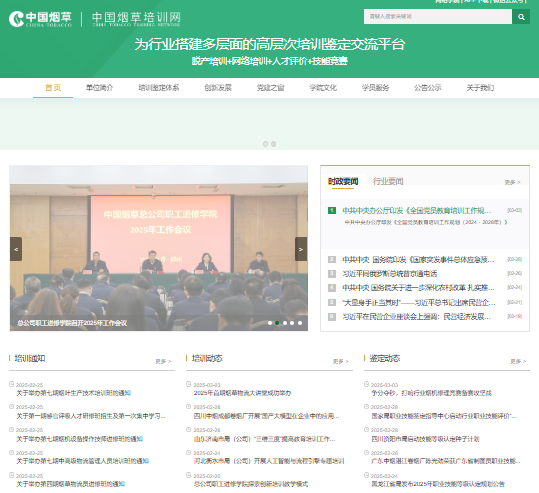Screen dimensions: 539x493
Task: Open article 河北衡水市局(公司)开展人工智能与流程引擎专题培训
Action: click(269, 461)
